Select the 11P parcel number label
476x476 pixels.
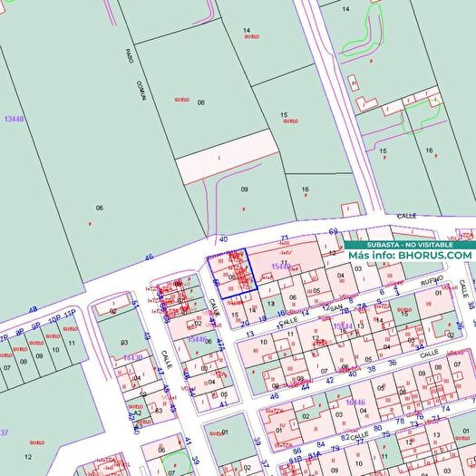70,314
